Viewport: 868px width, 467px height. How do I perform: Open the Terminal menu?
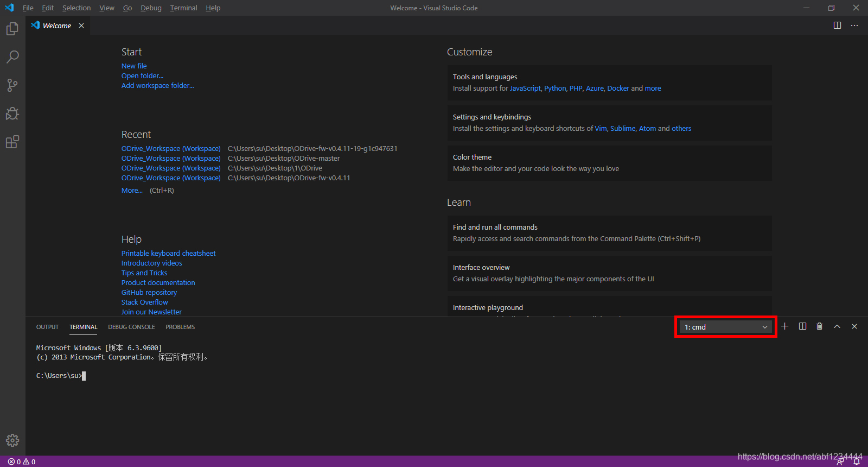point(184,8)
